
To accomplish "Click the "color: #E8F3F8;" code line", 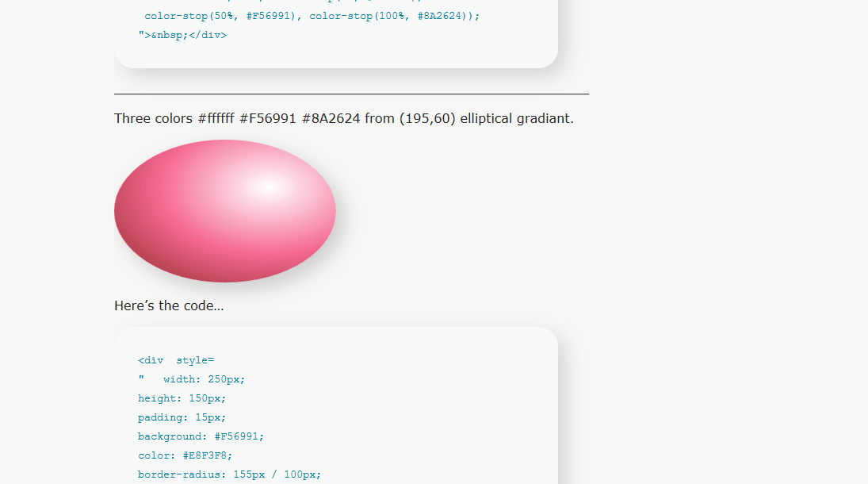I will tap(185, 455).
